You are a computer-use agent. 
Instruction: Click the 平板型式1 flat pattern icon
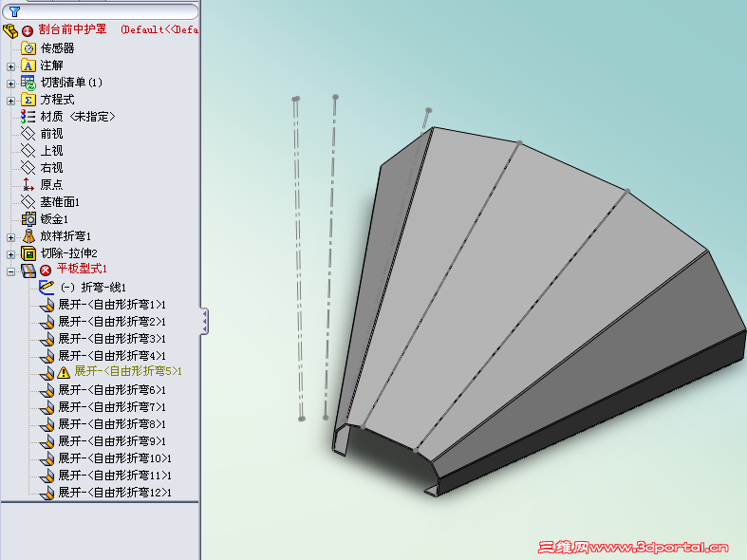tap(28, 271)
